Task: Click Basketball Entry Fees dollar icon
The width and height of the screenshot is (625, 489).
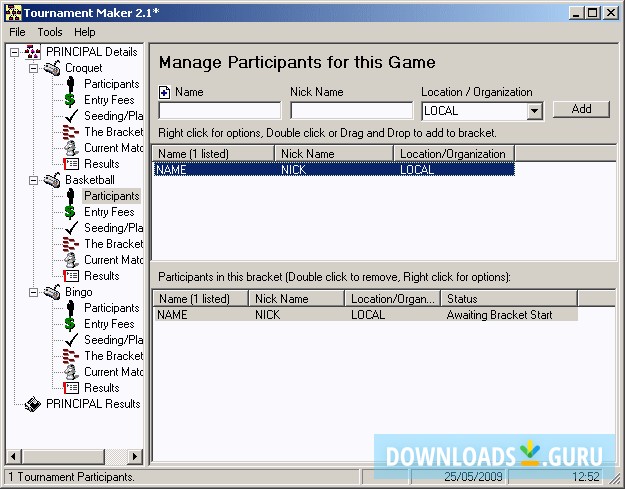Action: point(70,212)
